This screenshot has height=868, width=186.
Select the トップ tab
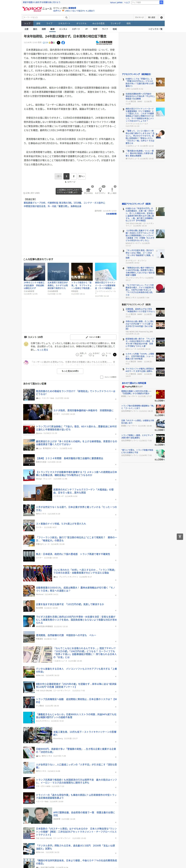point(27,24)
